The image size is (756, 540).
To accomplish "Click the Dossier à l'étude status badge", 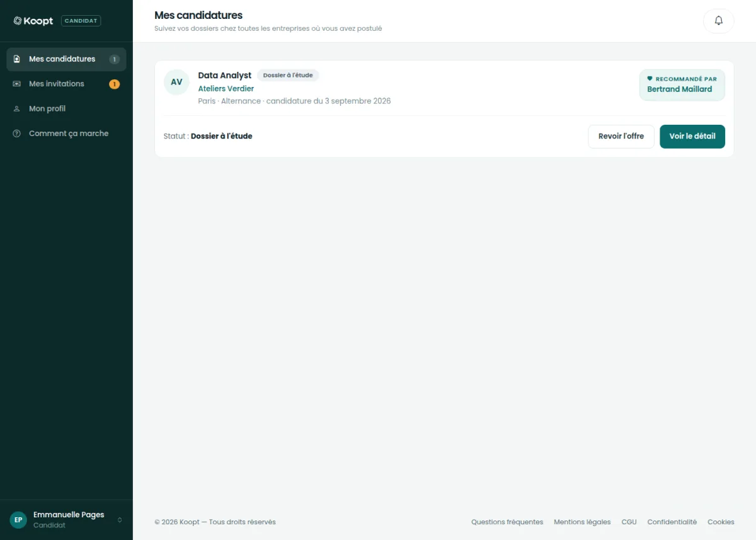I will pyautogui.click(x=288, y=76).
